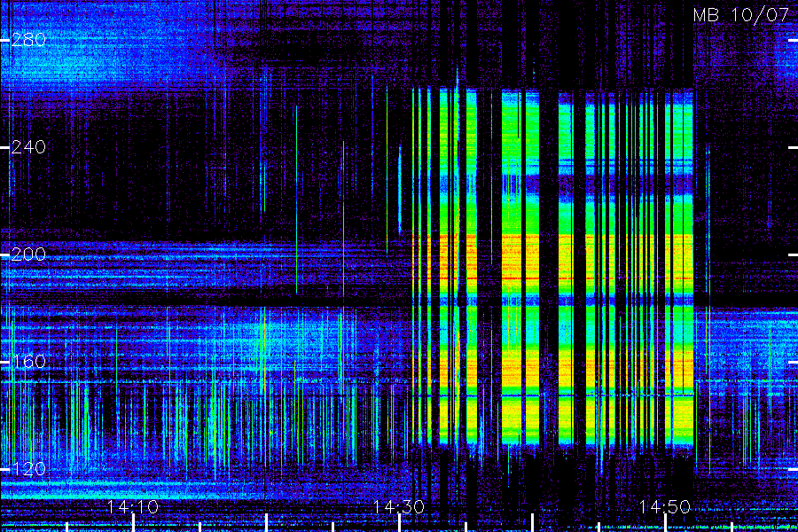
Task: Select the 14:10 time axis label
Action: pyautogui.click(x=133, y=507)
